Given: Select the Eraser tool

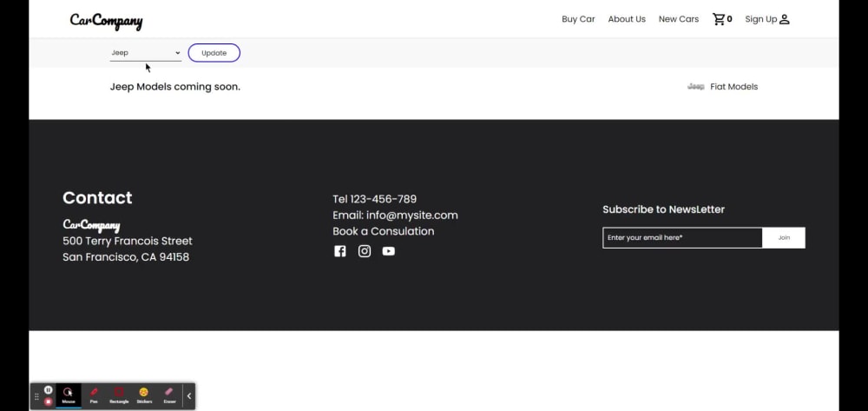Looking at the screenshot, I should 169,396.
